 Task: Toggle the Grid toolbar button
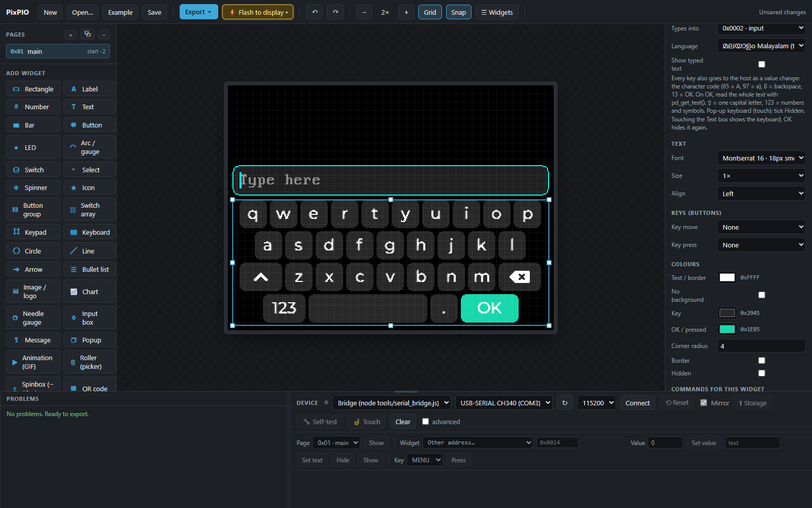(x=430, y=12)
